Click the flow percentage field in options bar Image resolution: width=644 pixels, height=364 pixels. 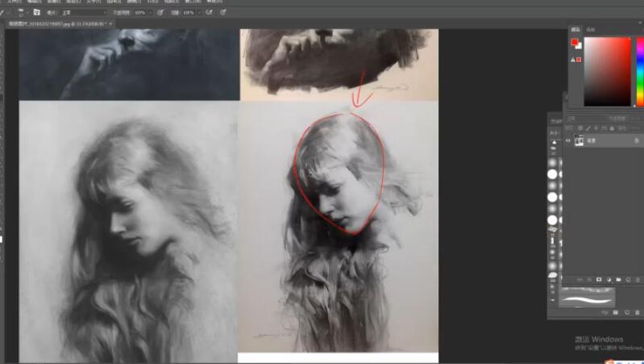[189, 13]
